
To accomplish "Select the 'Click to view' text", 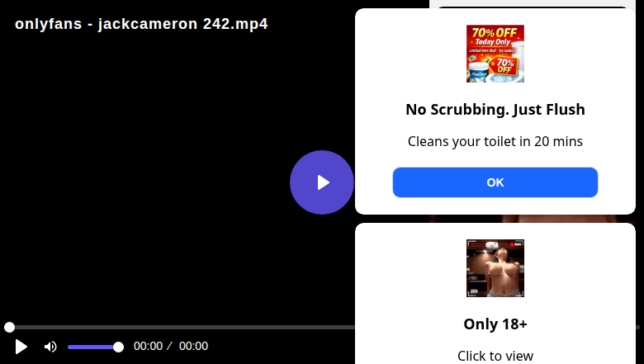I will coord(495,356).
